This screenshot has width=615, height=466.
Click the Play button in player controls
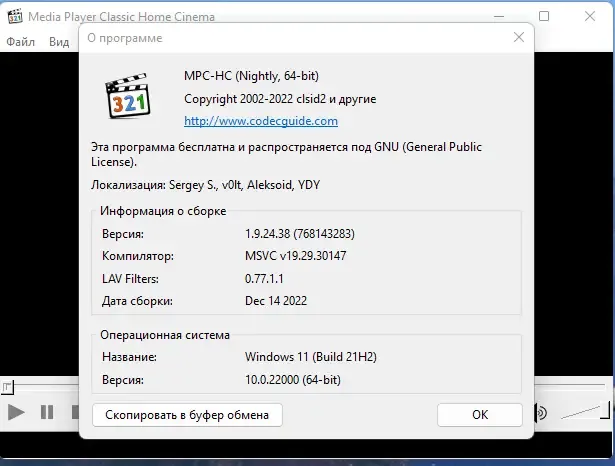(x=16, y=412)
